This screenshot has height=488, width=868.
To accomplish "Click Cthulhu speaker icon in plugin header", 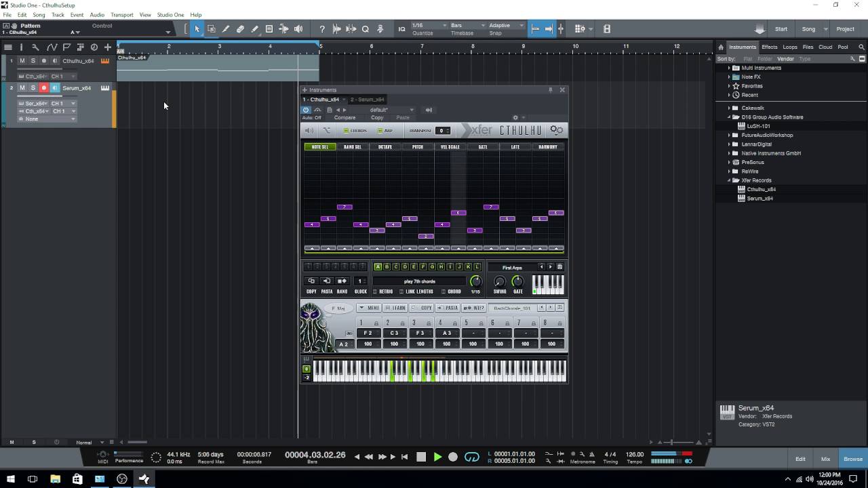I will click(309, 130).
